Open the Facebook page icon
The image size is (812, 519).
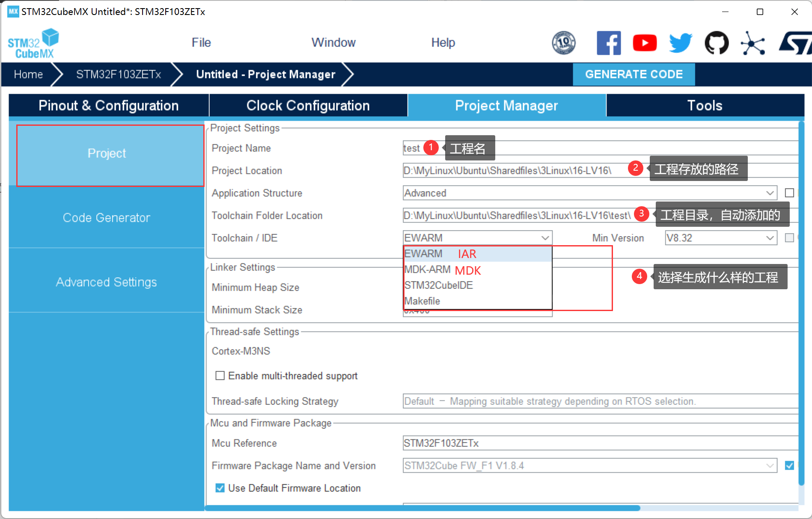click(608, 43)
